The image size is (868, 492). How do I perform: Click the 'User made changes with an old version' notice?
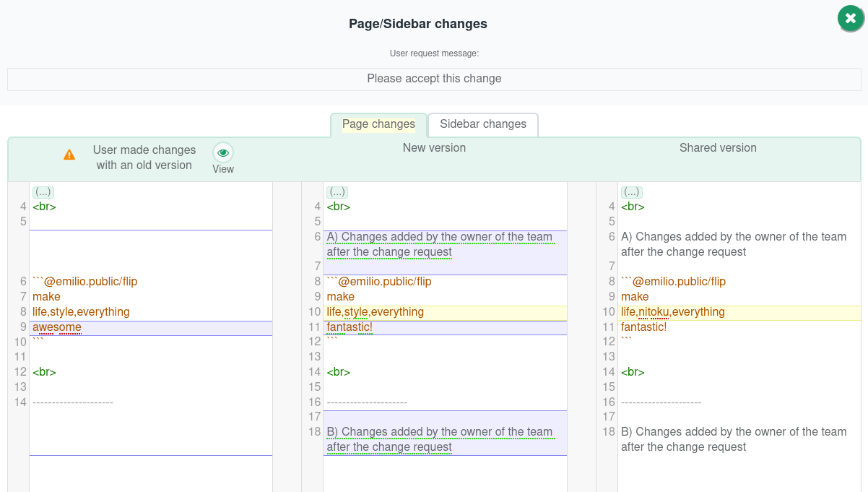[144, 157]
